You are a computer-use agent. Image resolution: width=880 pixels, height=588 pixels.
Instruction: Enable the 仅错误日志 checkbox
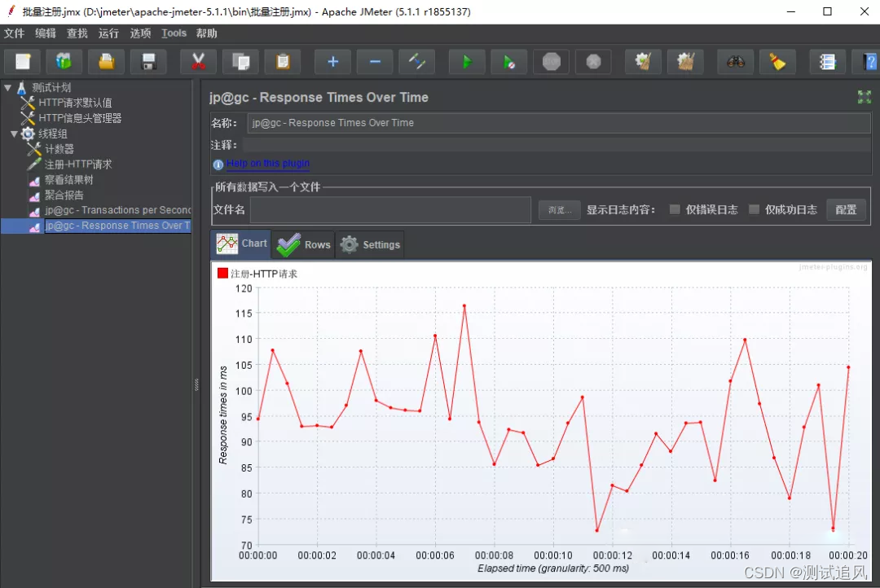coord(675,209)
